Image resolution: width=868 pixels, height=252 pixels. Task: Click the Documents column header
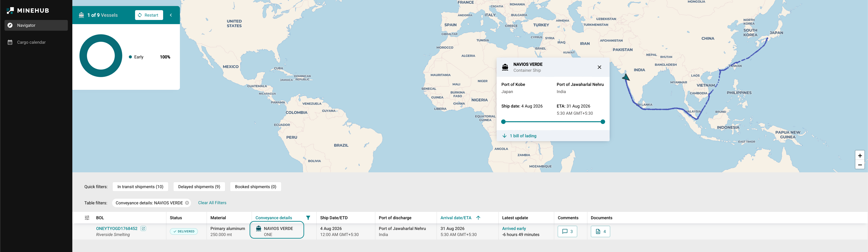click(601, 218)
